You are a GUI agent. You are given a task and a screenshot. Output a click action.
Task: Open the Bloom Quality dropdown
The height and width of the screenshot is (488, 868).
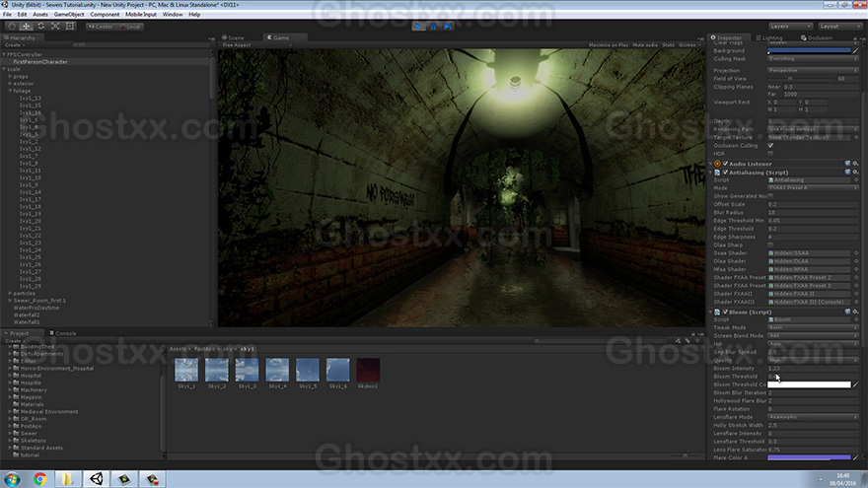coord(813,360)
